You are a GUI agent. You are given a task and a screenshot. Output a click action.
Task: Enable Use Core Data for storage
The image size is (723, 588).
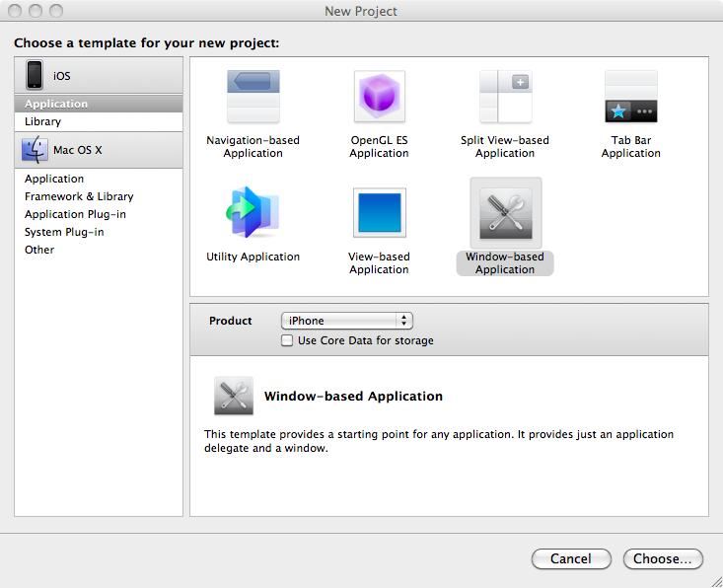(x=287, y=340)
